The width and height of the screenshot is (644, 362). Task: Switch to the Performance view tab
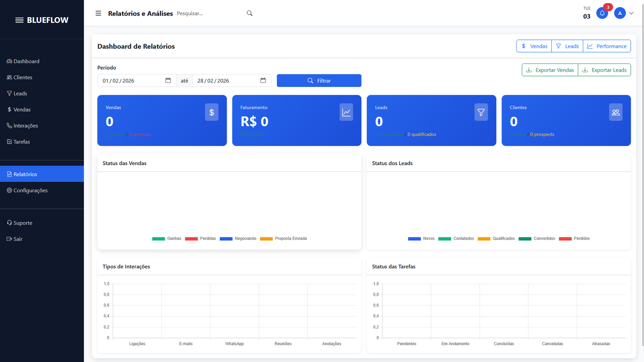click(607, 46)
